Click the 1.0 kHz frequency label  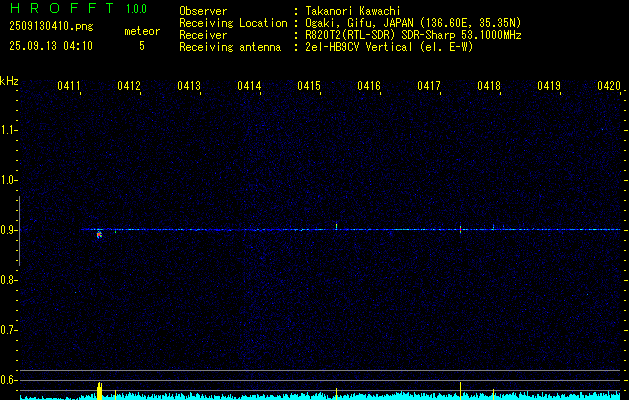[8, 180]
